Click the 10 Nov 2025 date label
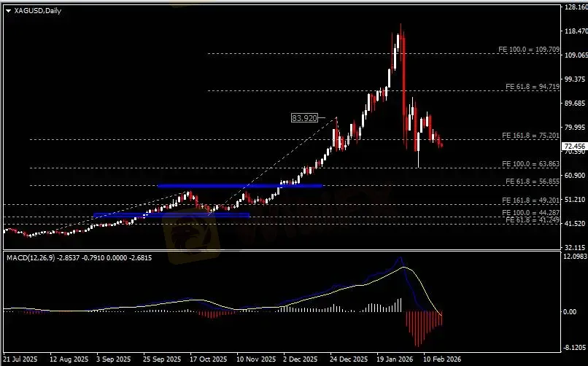Image resolution: width=588 pixels, height=366 pixels. 256,359
